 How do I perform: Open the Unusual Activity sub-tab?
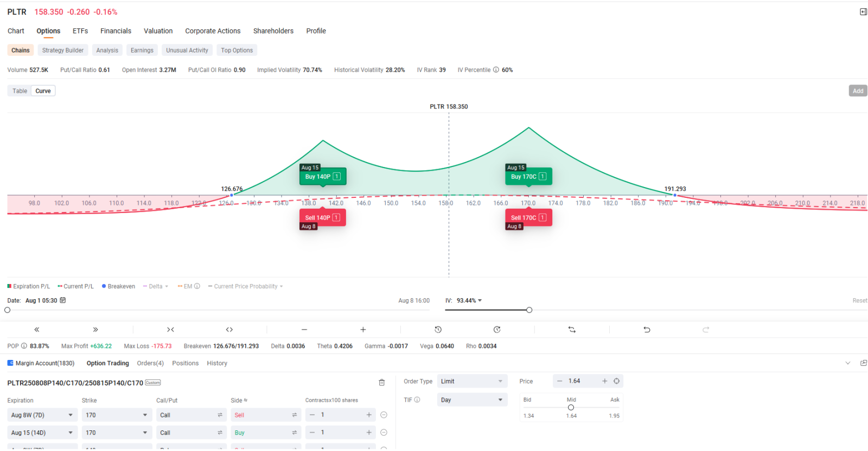click(x=187, y=50)
